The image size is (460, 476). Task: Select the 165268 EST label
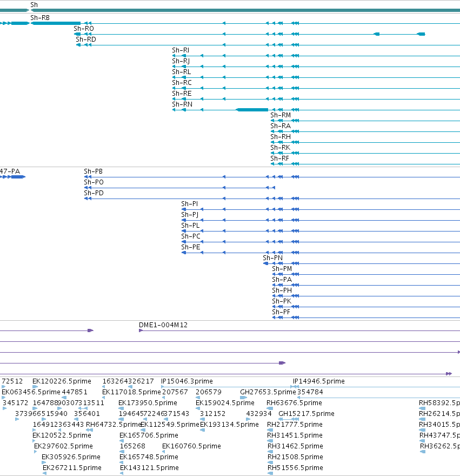[x=132, y=446]
